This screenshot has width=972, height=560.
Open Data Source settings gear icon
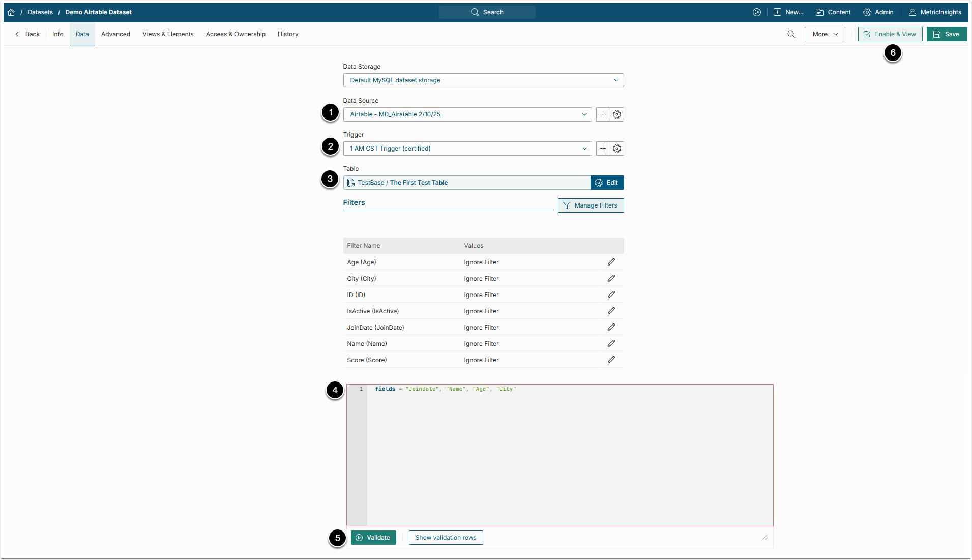[617, 114]
